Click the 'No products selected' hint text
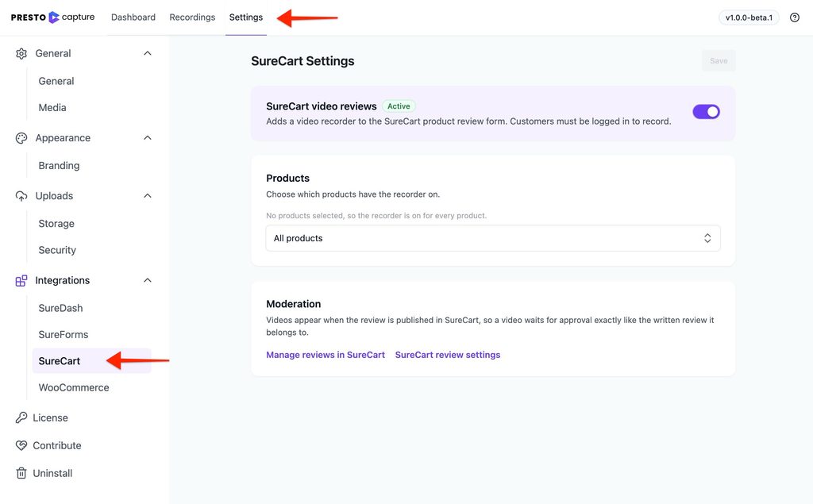Screen dimensions: 813x504 [x=376, y=216]
